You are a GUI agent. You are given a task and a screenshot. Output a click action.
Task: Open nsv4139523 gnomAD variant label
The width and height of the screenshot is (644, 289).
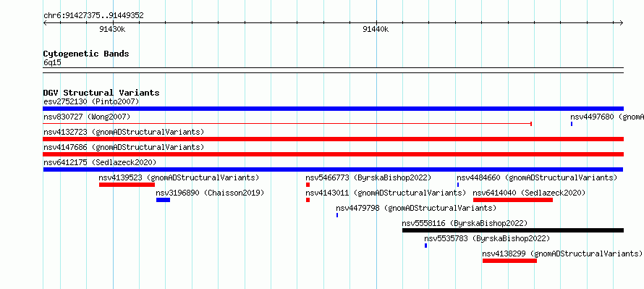tap(179, 177)
